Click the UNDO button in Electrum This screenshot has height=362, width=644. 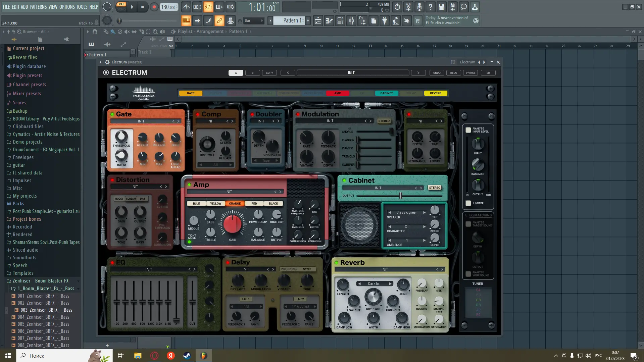(437, 73)
